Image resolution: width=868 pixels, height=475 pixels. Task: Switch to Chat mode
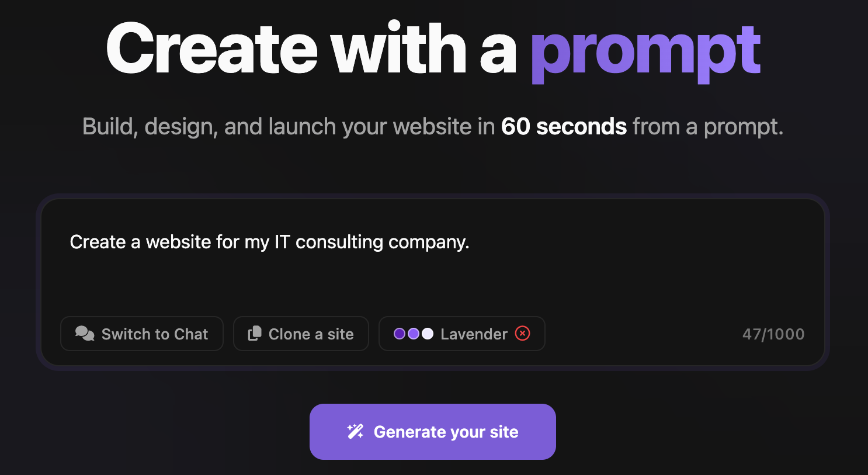[142, 334]
